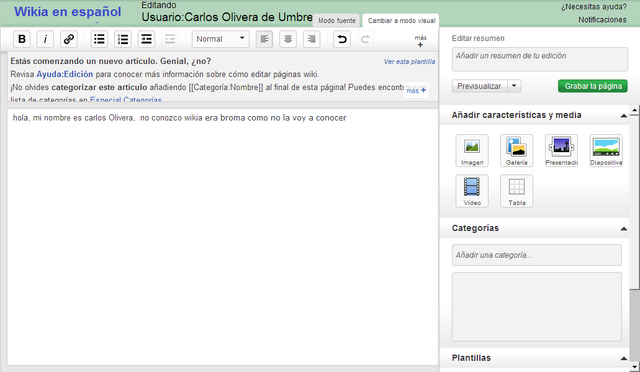Image resolution: width=640 pixels, height=372 pixels.
Task: Click the greyed-out decrease indent icon
Action: [x=170, y=39]
